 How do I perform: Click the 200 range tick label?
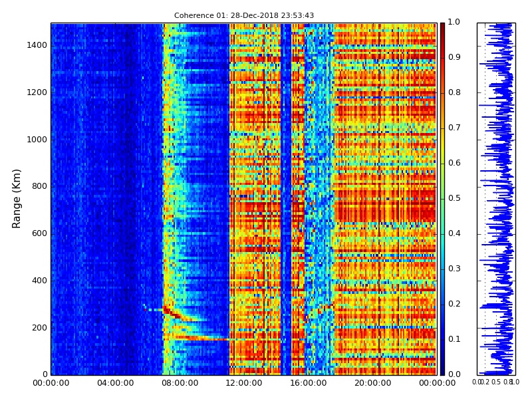(40, 328)
